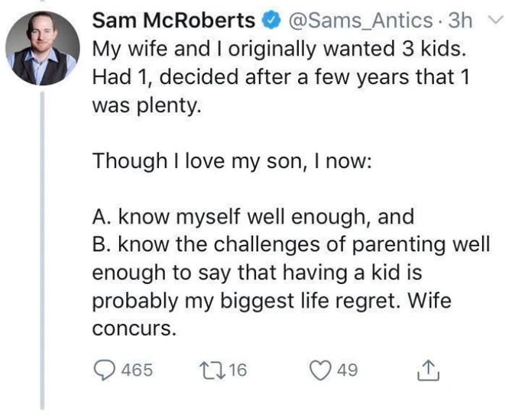Click the reply speech bubble icon
512x420 pixels.
click(105, 370)
